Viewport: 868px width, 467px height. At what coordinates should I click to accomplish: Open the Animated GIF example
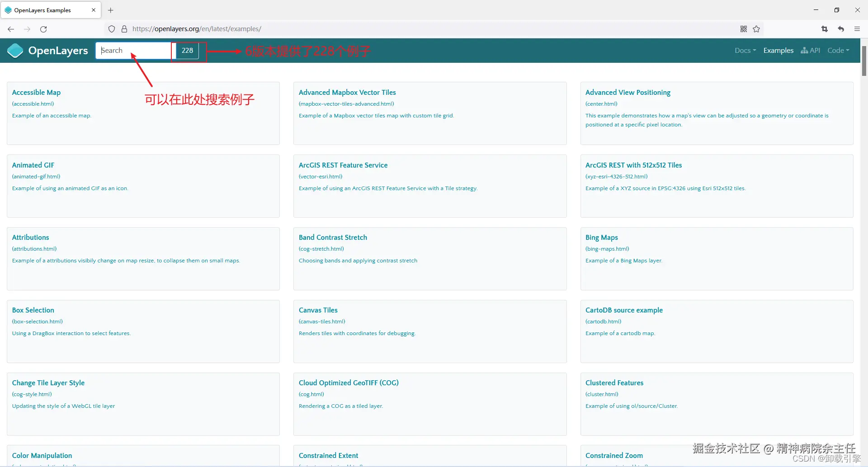click(33, 165)
